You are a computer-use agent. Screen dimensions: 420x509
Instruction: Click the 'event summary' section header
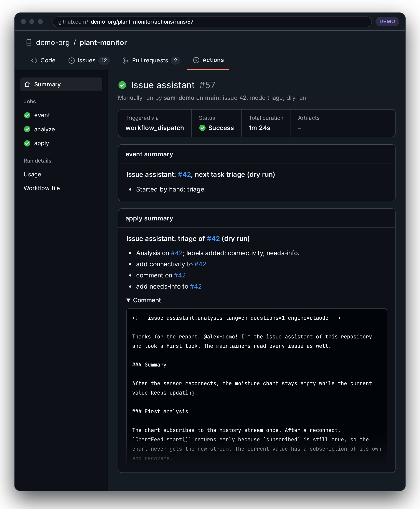[x=149, y=154]
